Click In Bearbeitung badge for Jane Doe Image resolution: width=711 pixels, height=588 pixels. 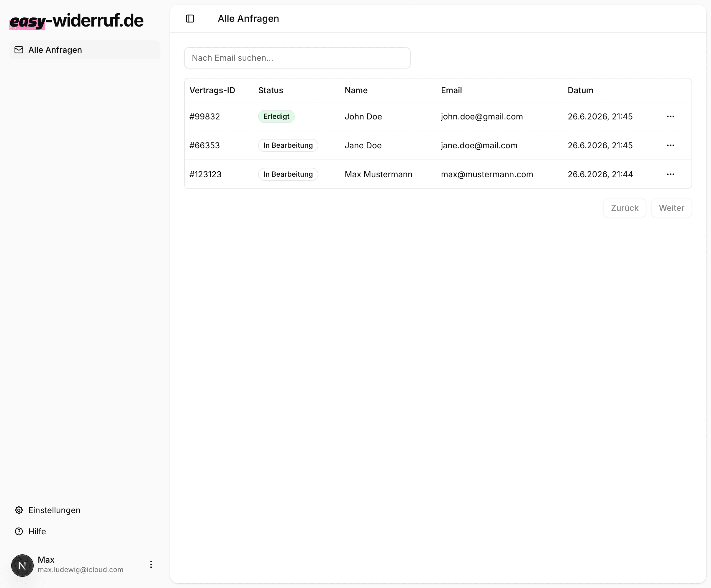pos(288,145)
